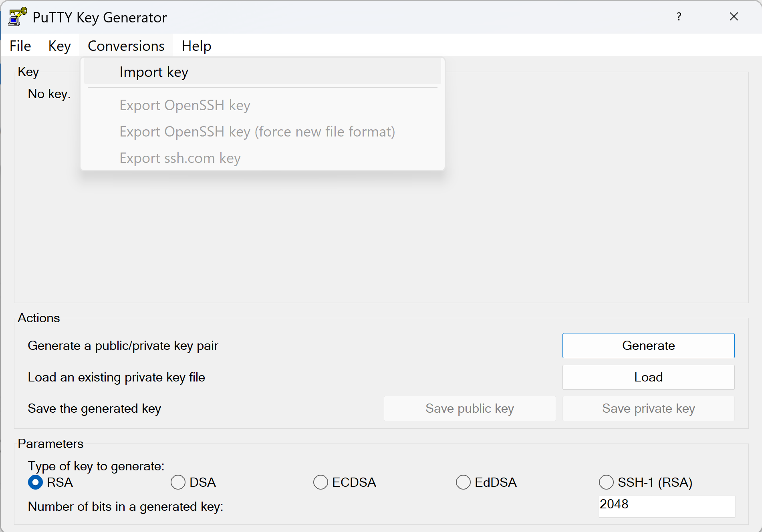
Task: Click the question mark help button
Action: [679, 17]
